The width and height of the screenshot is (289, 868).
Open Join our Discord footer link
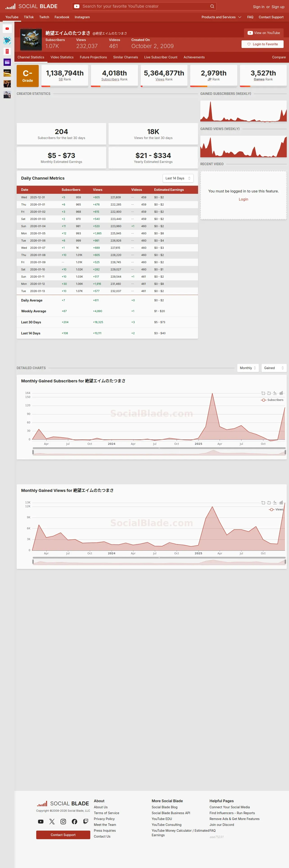222,825
